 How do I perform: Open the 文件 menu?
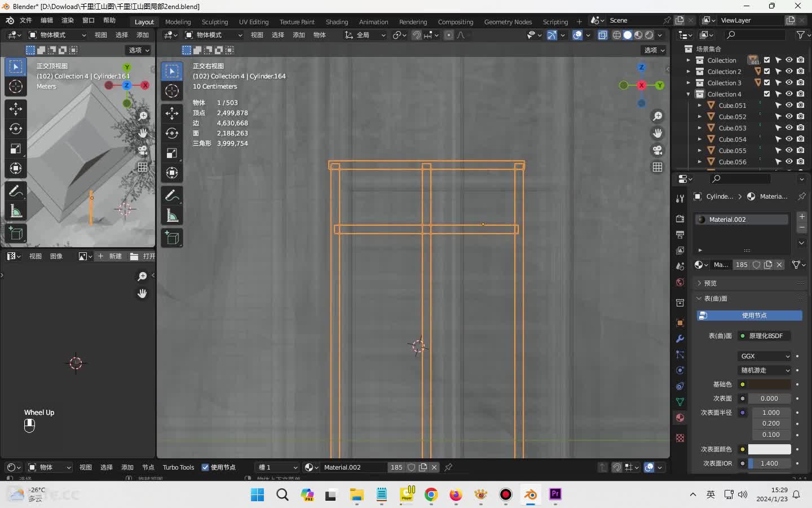[x=26, y=20]
